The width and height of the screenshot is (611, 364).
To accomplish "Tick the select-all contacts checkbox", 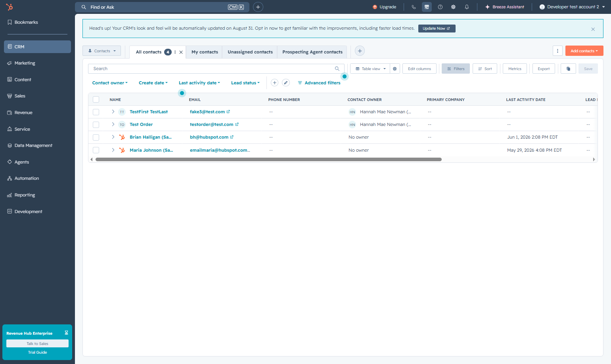I will pyautogui.click(x=96, y=99).
